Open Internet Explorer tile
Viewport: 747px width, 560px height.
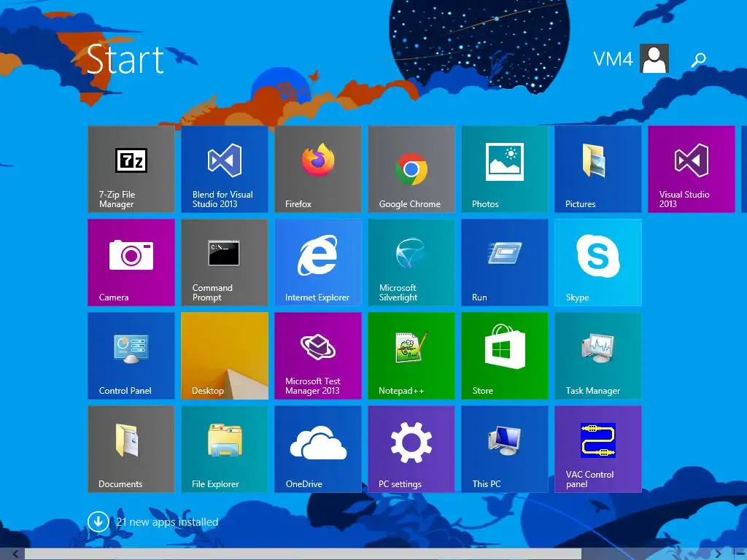point(318,262)
